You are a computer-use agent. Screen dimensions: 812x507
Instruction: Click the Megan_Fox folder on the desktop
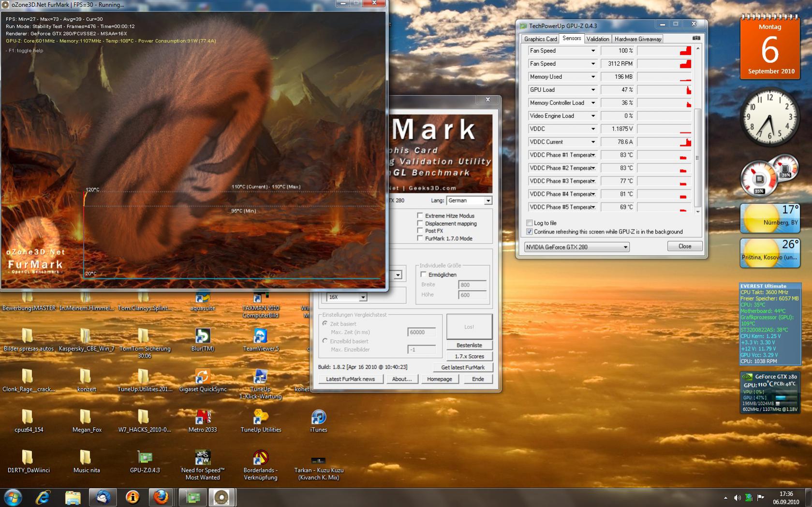click(87, 421)
